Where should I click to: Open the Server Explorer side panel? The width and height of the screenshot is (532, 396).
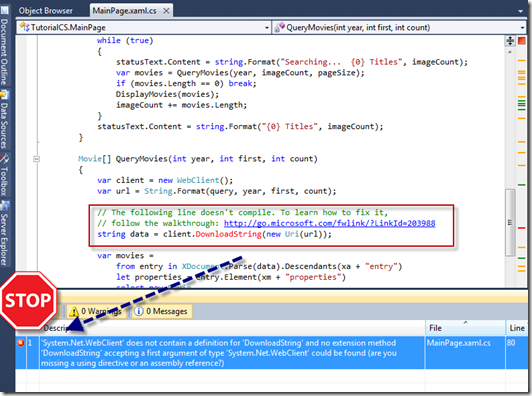[4, 240]
